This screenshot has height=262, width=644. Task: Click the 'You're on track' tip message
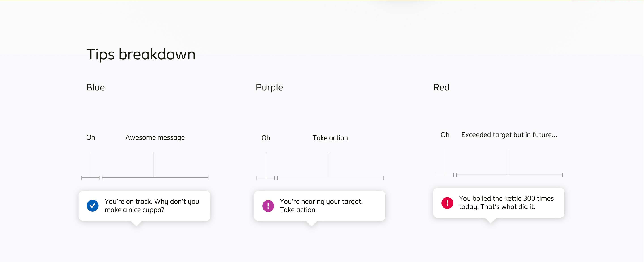pos(152,206)
